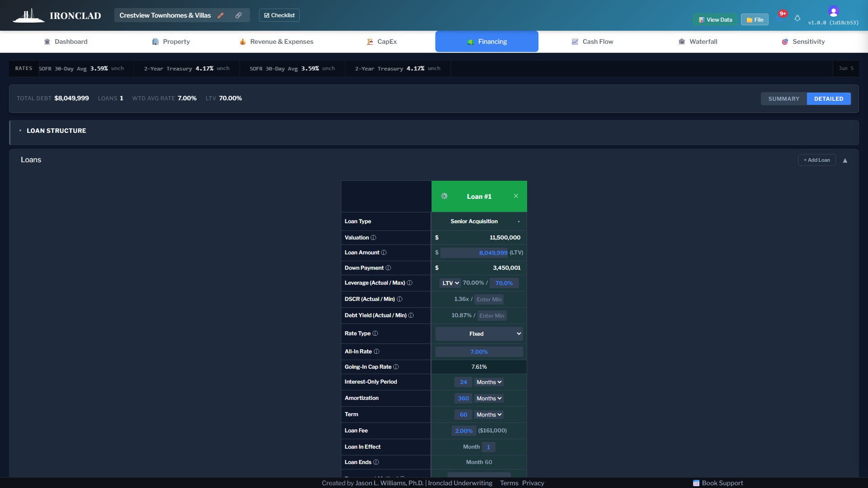868x488 pixels.
Task: Show info for Valuation
Action: pos(373,238)
